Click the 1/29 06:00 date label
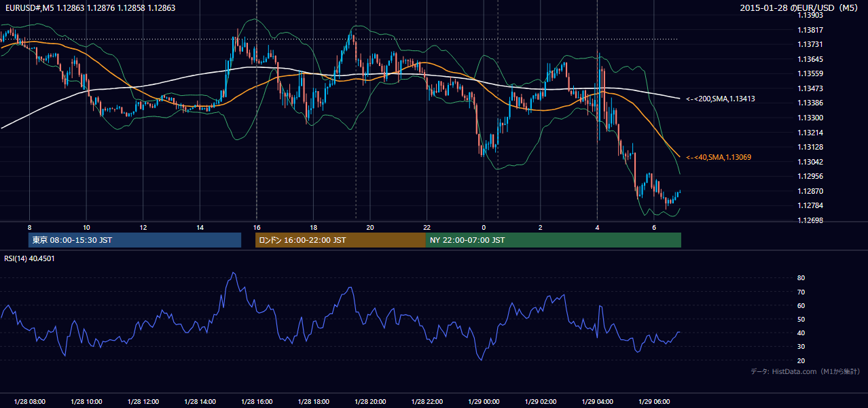868x408 pixels. (653, 402)
